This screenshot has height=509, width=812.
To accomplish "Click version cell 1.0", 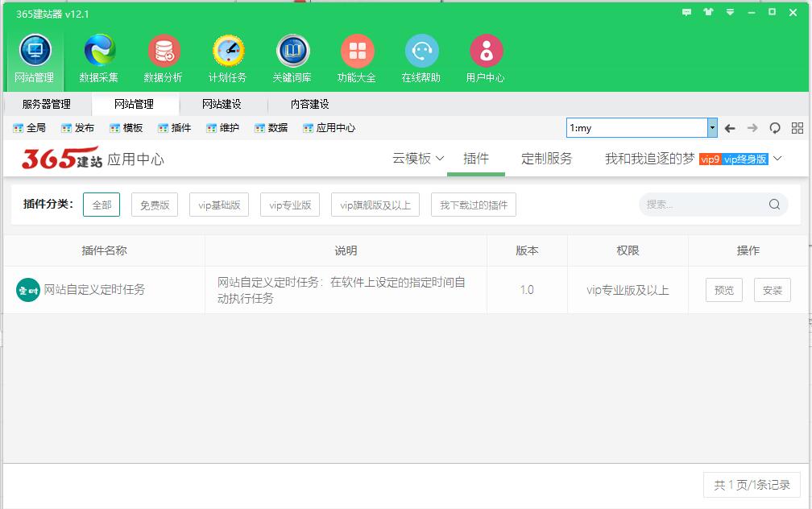I will (527, 290).
